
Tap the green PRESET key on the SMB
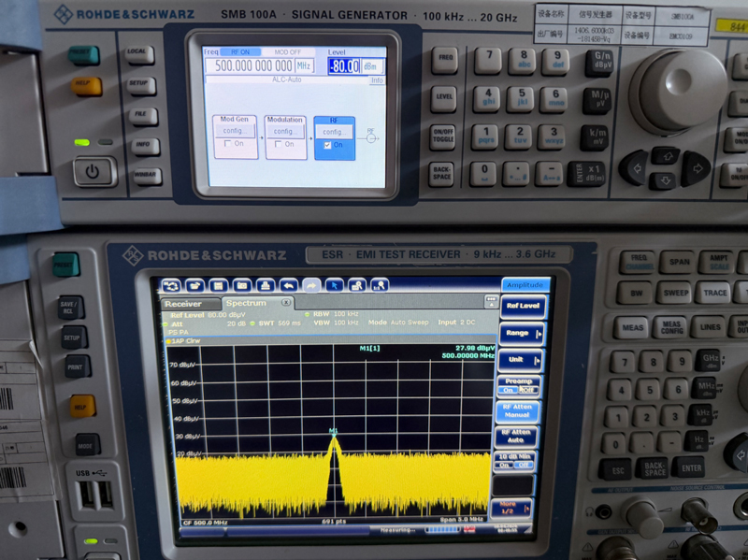pyautogui.click(x=84, y=55)
